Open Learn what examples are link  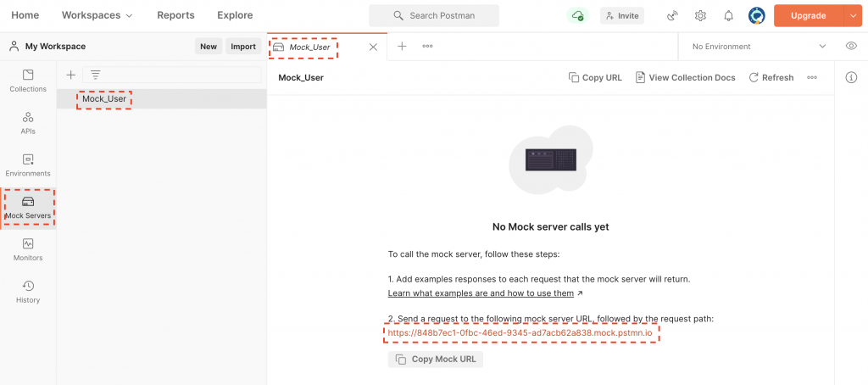[x=481, y=293]
